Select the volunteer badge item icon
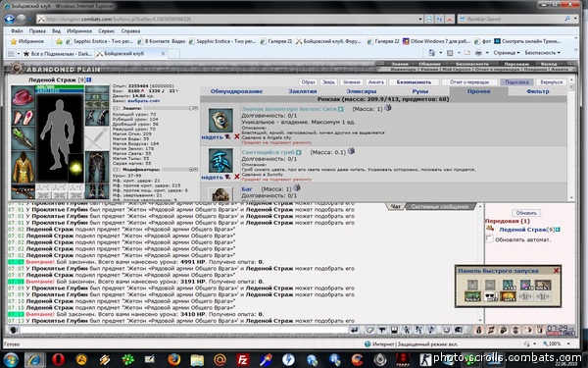The width and height of the screenshot is (588, 368). [220, 120]
